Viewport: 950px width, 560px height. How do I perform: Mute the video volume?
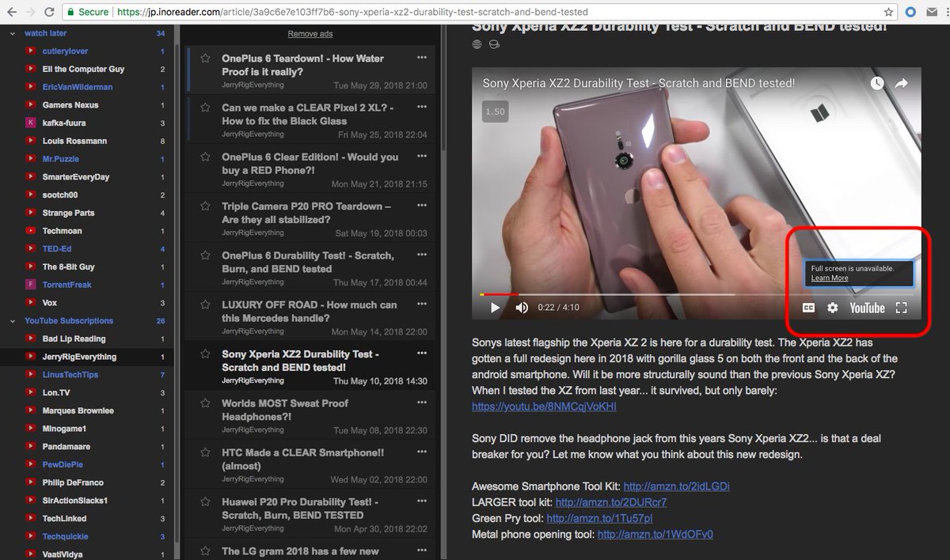(522, 308)
